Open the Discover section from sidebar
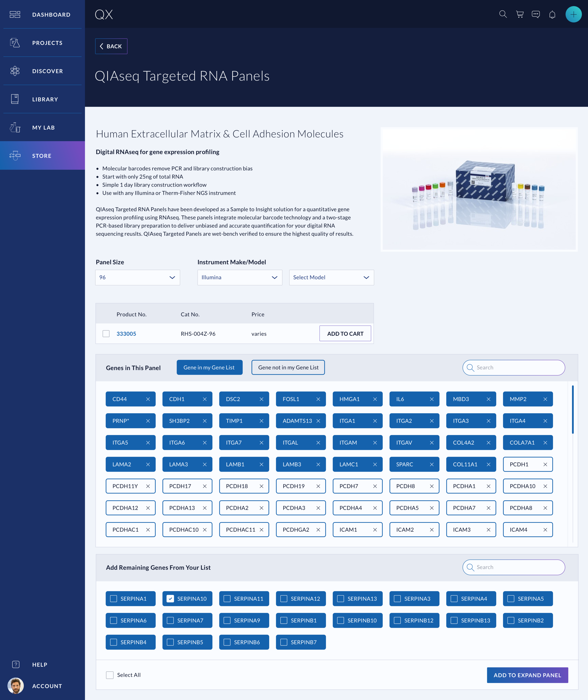 click(42, 71)
